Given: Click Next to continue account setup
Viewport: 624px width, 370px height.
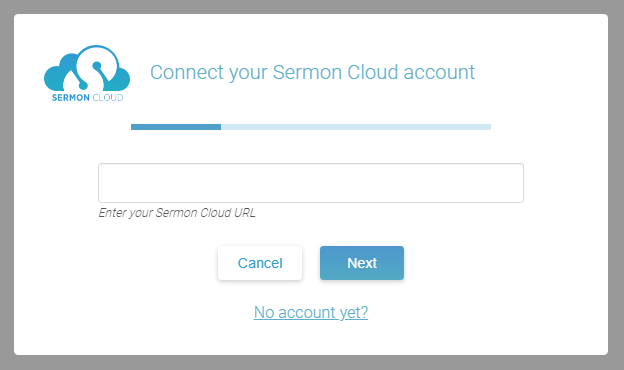Looking at the screenshot, I should coord(362,263).
